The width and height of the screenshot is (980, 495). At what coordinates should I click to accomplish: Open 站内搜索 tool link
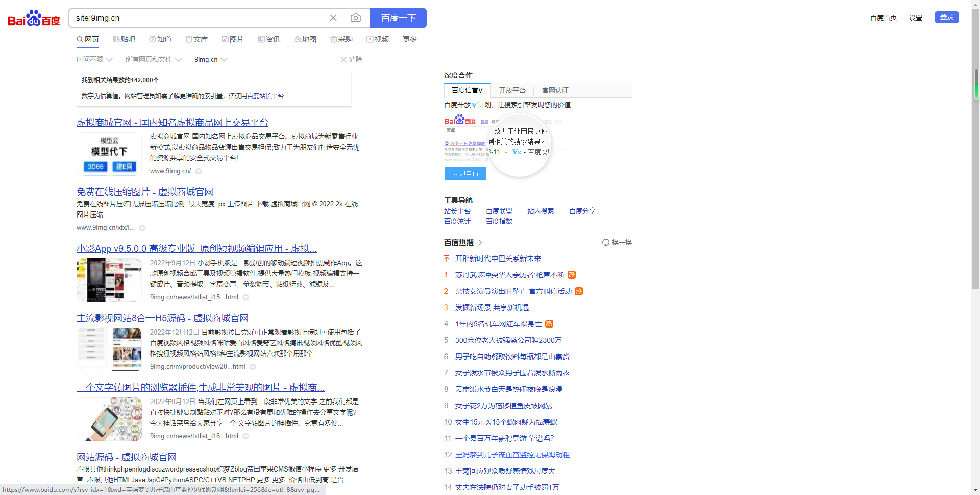tap(541, 211)
